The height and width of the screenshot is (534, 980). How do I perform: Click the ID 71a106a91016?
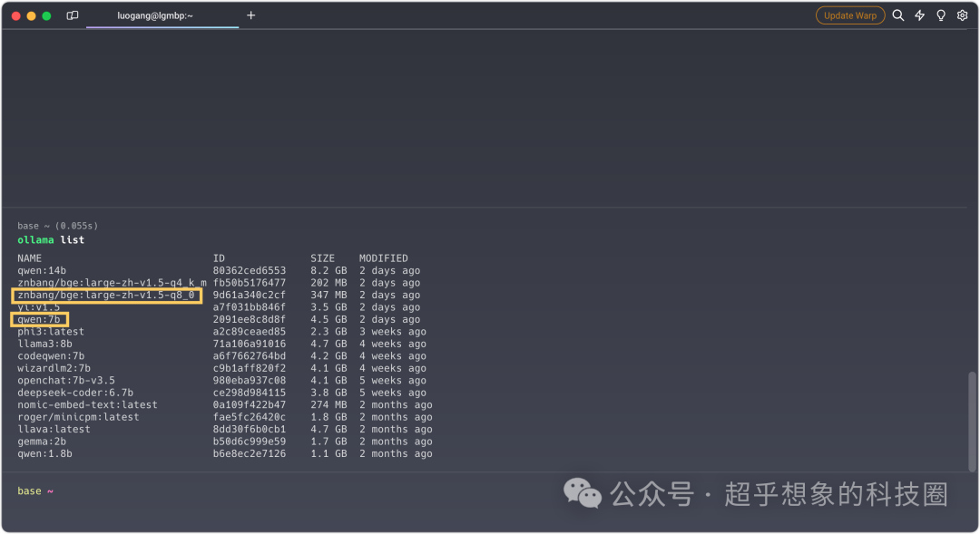pos(250,344)
